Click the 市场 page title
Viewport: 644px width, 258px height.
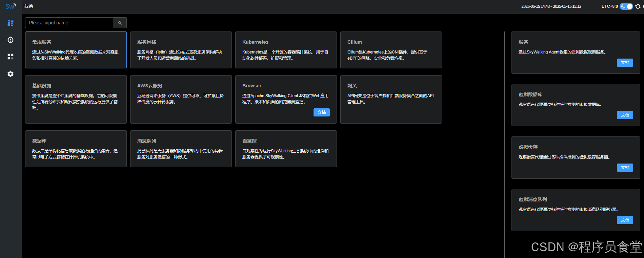pos(28,6)
